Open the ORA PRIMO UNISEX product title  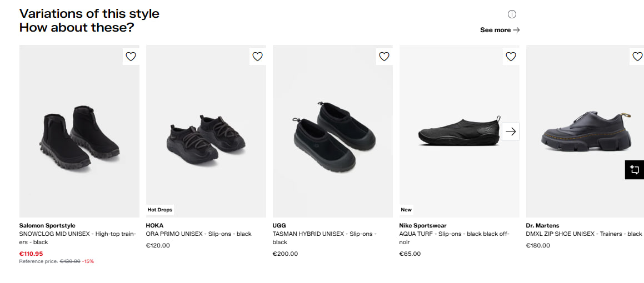[198, 234]
